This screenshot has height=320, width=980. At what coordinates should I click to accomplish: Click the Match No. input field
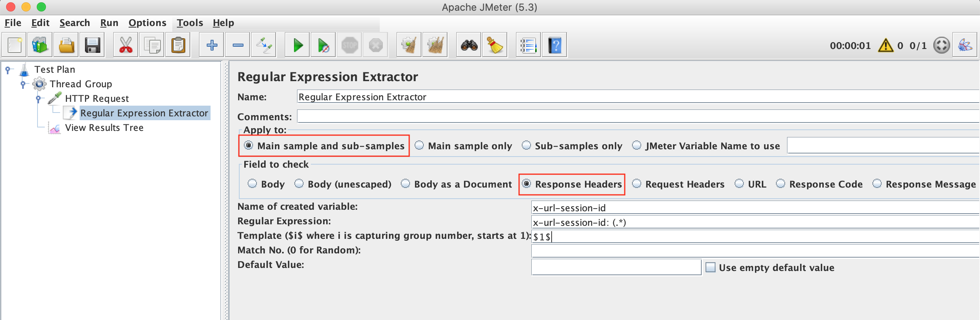[754, 251]
